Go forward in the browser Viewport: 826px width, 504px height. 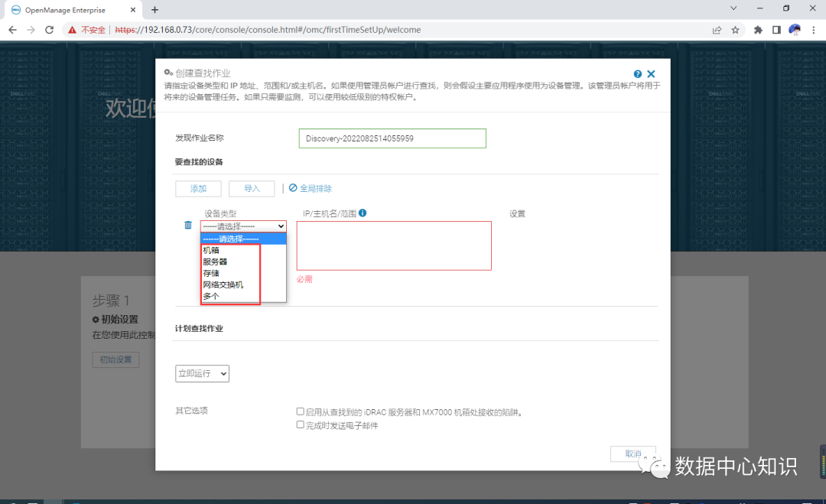point(31,30)
